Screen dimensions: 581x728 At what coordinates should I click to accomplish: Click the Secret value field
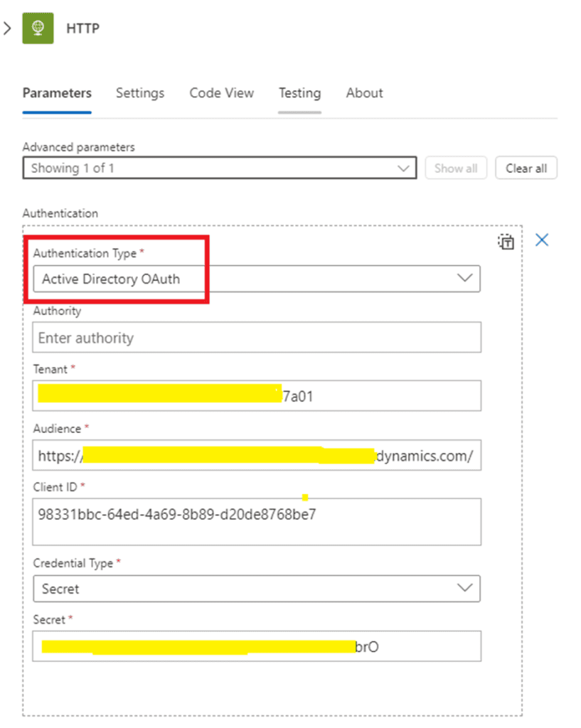pyautogui.click(x=256, y=646)
